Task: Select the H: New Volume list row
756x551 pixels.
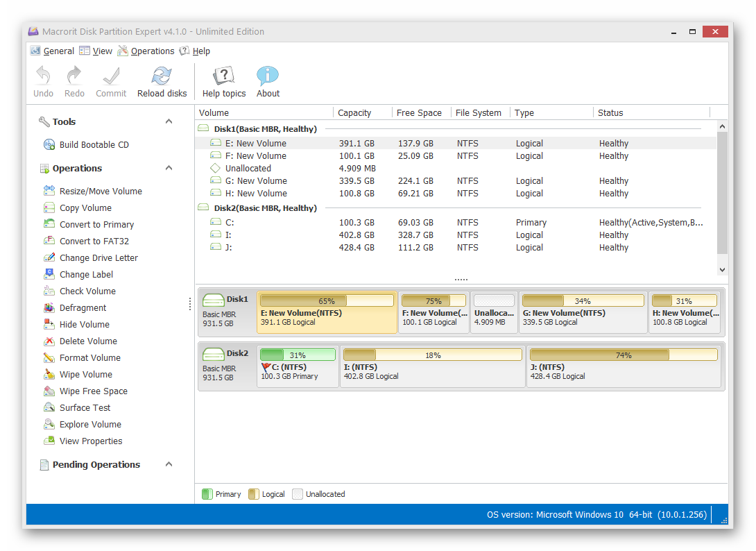Action: pyautogui.click(x=456, y=194)
